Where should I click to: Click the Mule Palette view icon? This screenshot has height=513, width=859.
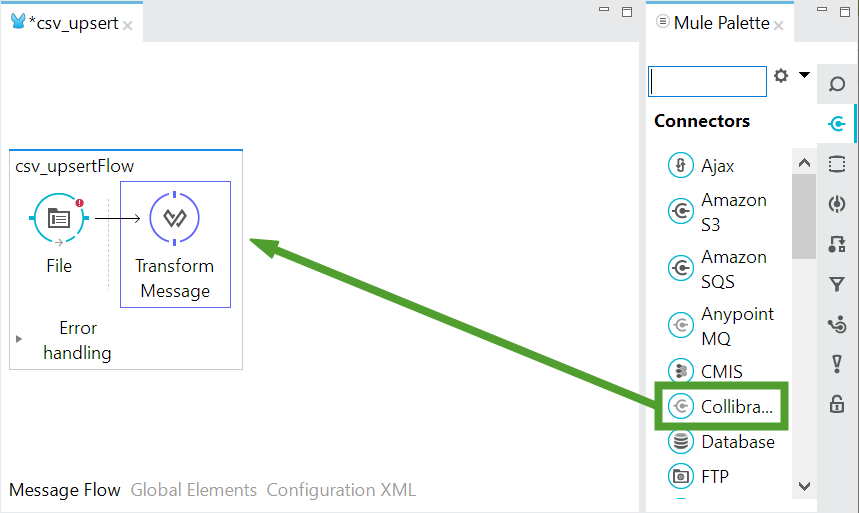click(x=662, y=21)
